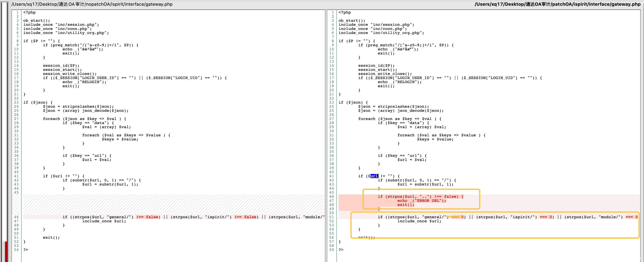Screen dimensions: 644x262
Task: Click the "!== false" text after general/ in left pane
Action: 147,217
